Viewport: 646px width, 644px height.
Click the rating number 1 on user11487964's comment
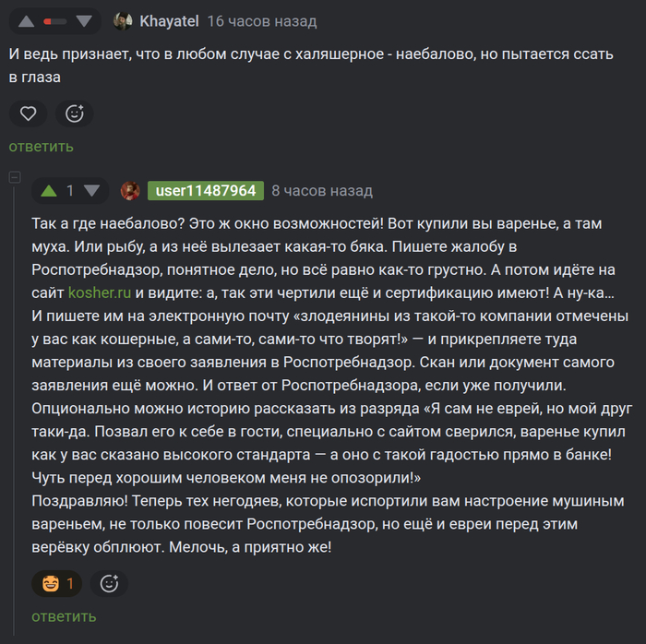[x=70, y=191]
